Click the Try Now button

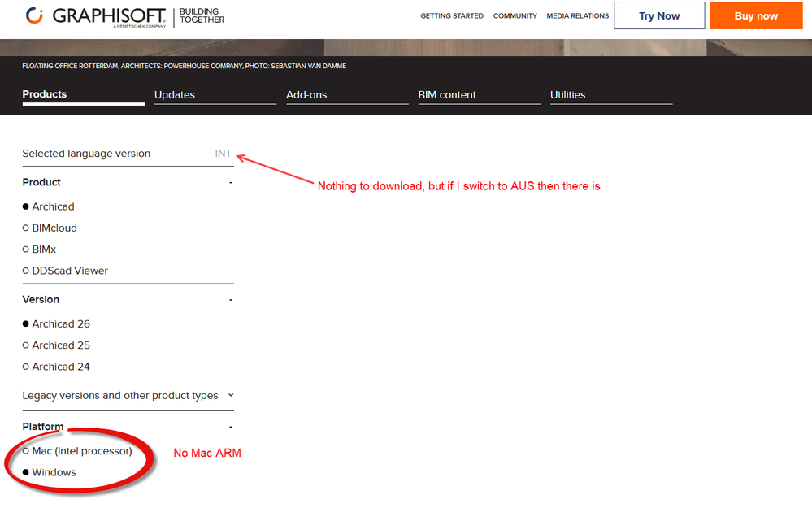[659, 15]
